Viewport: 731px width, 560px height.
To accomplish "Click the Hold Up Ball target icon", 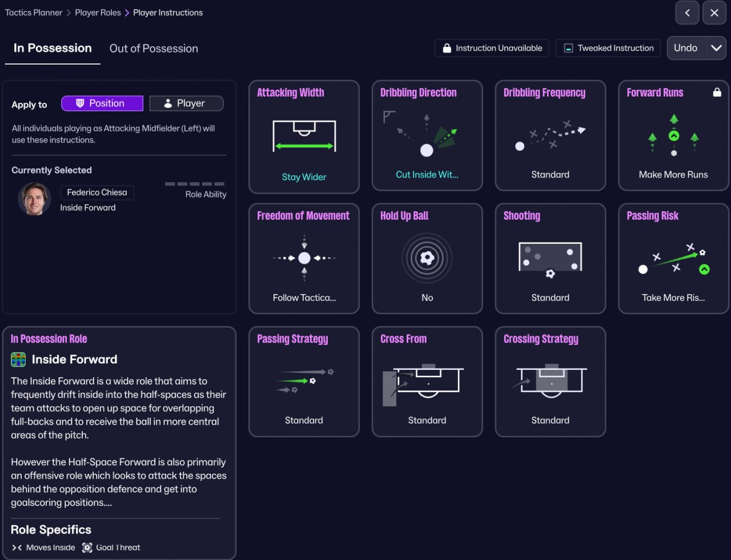I will tap(427, 258).
